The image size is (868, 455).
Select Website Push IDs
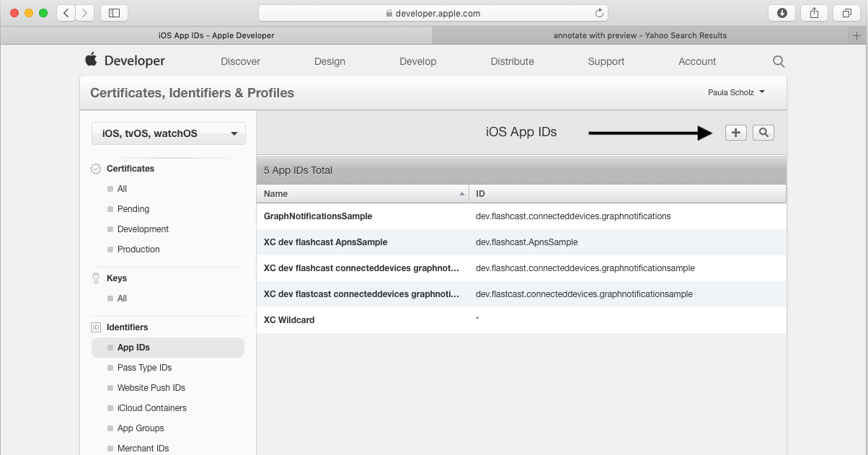[x=151, y=388]
